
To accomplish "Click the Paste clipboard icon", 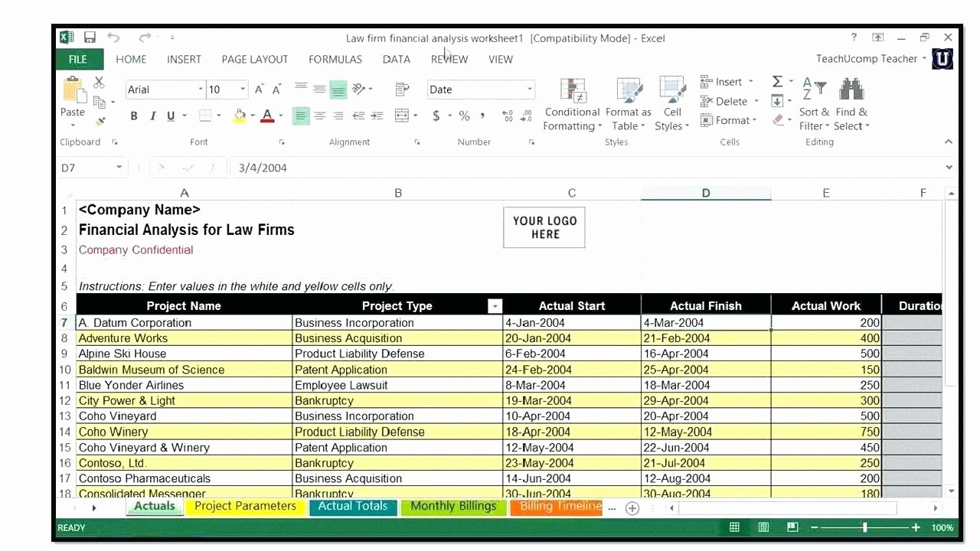I will pyautogui.click(x=74, y=90).
